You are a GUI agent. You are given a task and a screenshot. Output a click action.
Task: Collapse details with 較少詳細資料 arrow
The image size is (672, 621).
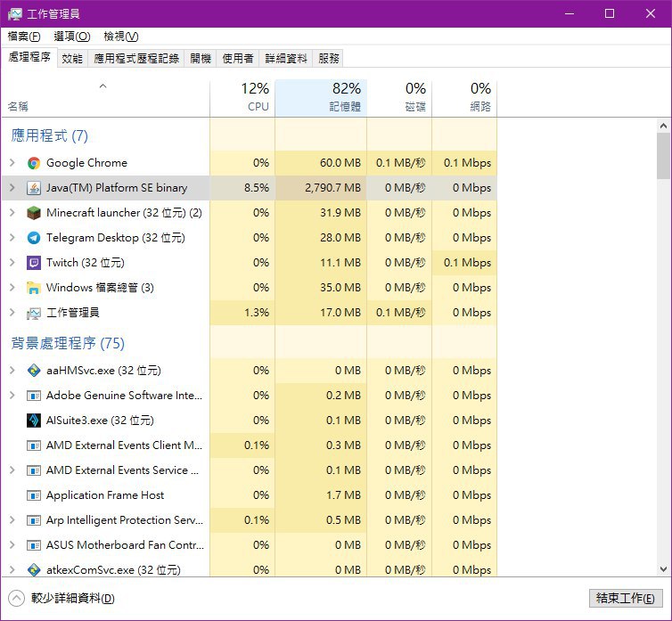tap(16, 599)
